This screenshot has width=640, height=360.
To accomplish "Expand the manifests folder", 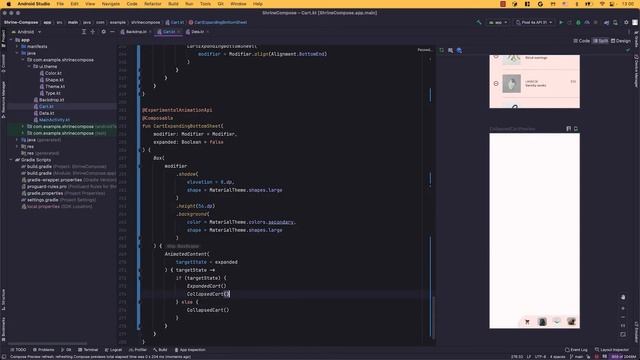I will pyautogui.click(x=17, y=47).
